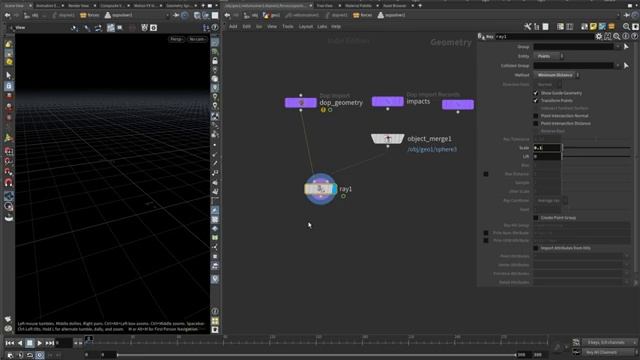Click the red magnet tool in left toolbar

9,182
